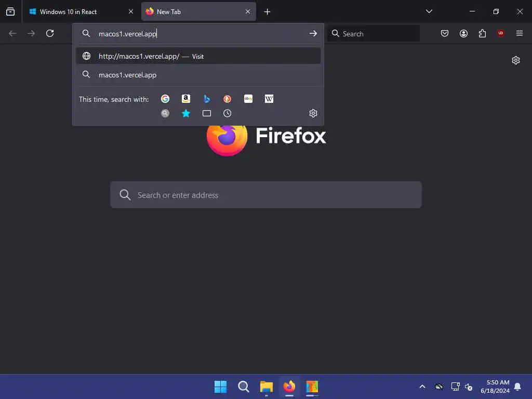This screenshot has width=532, height=399.
Task: Search this time with eBay
Action: [248, 99]
